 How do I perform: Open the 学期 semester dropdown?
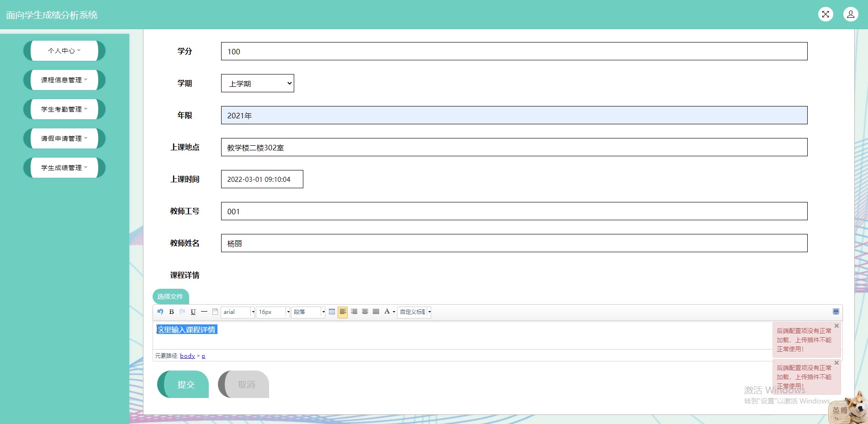click(258, 83)
